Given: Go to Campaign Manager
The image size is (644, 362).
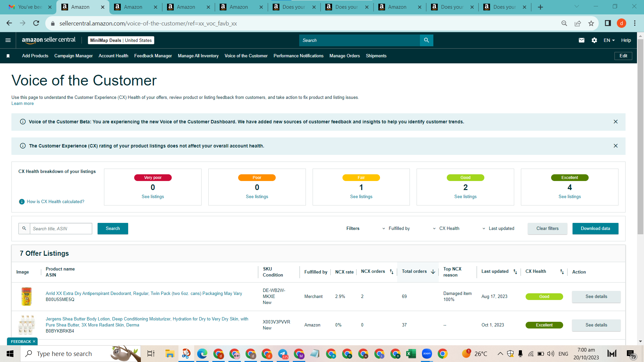Looking at the screenshot, I should [x=73, y=56].
